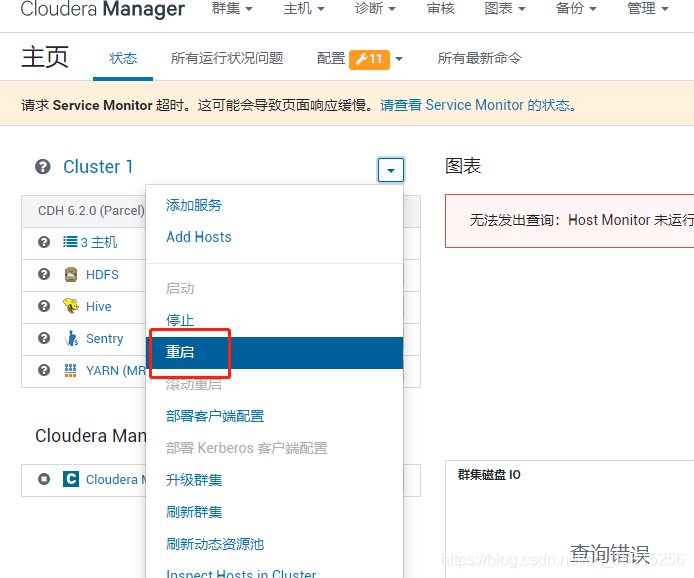
Task: Click the HDFS service icon
Action: [71, 274]
